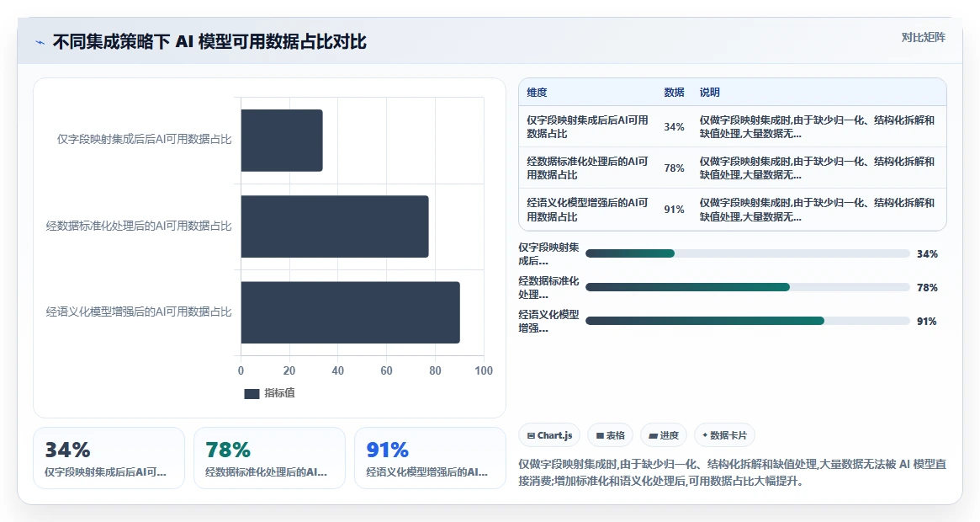Image resolution: width=980 pixels, height=522 pixels.
Task: Click the 91% progress bar
Action: [748, 321]
